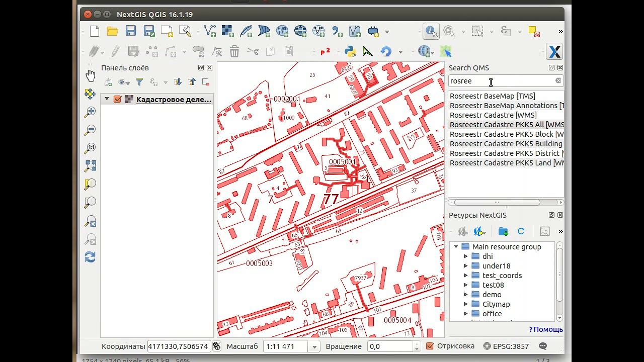Add WCS layer globe icon
The image size is (644, 362).
click(300, 31)
